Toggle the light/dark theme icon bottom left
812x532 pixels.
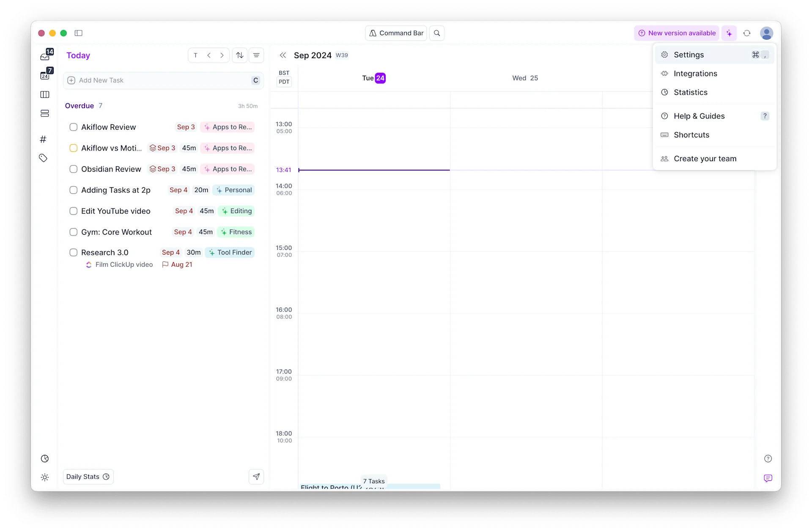pos(45,477)
